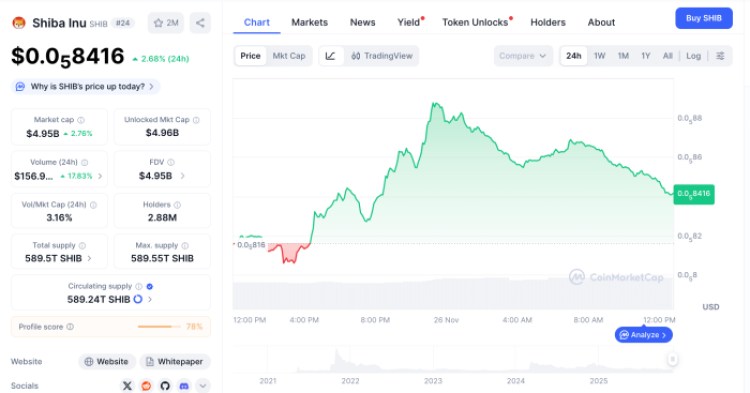Open the About tab
Image resolution: width=750 pixels, height=393 pixels.
pyautogui.click(x=601, y=22)
